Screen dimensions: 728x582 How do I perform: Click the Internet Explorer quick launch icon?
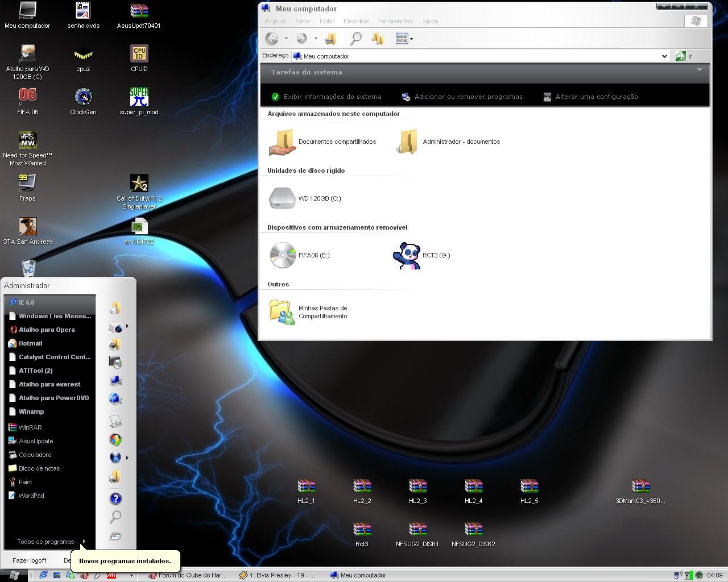[43, 575]
